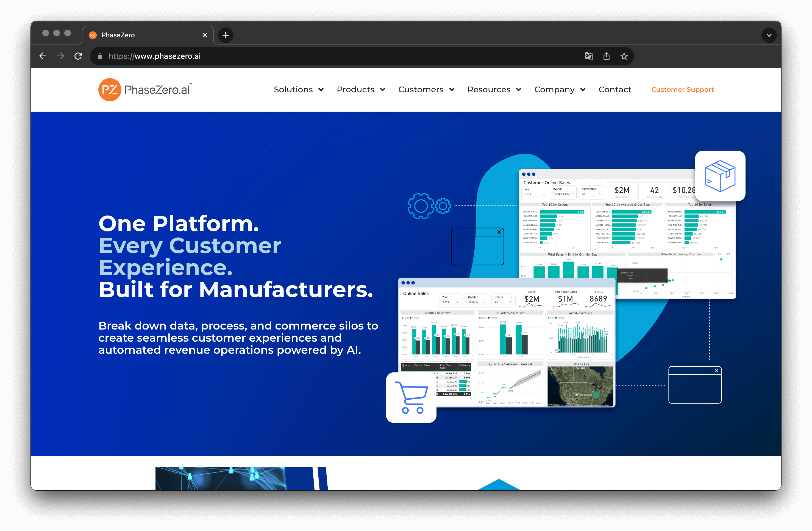Expand the Products dropdown arrow
The image size is (812, 531).
pos(382,90)
